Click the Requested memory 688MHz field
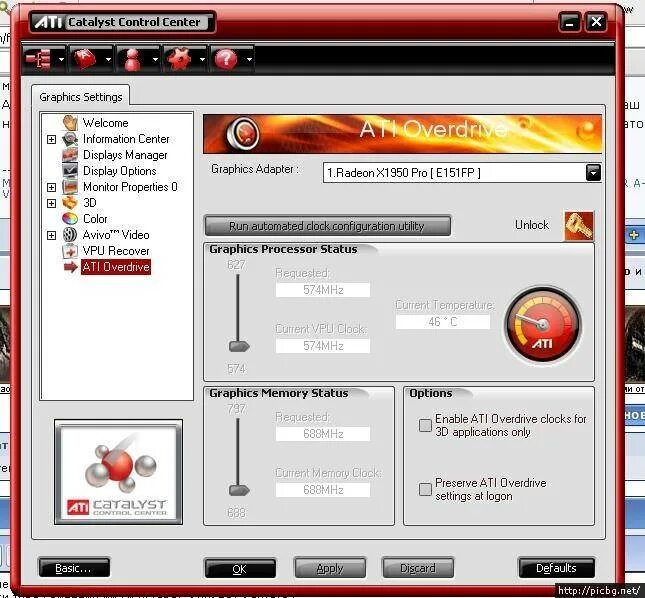The height and width of the screenshot is (598, 645). pos(323,434)
